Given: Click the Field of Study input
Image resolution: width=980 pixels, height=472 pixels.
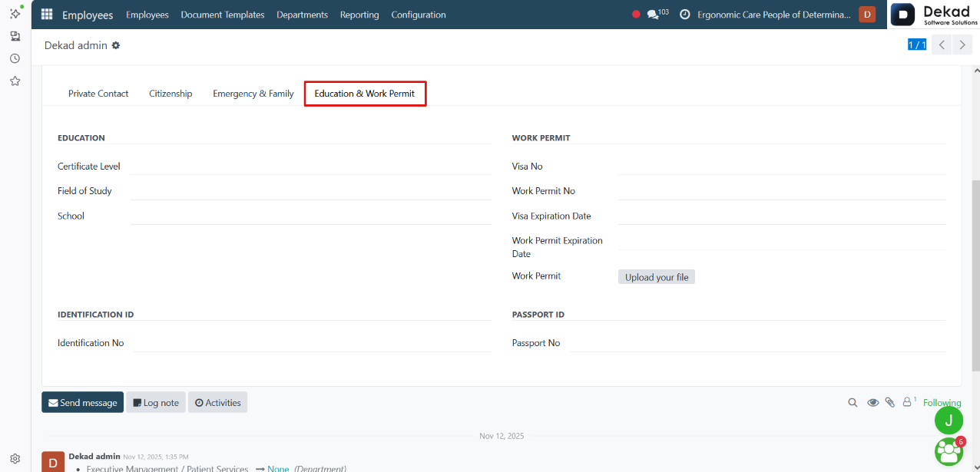Looking at the screenshot, I should 310,190.
